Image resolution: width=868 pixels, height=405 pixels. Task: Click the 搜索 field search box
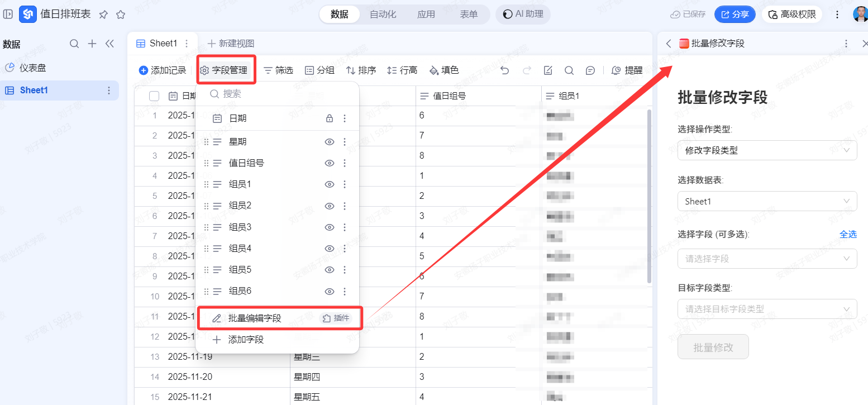click(x=277, y=94)
